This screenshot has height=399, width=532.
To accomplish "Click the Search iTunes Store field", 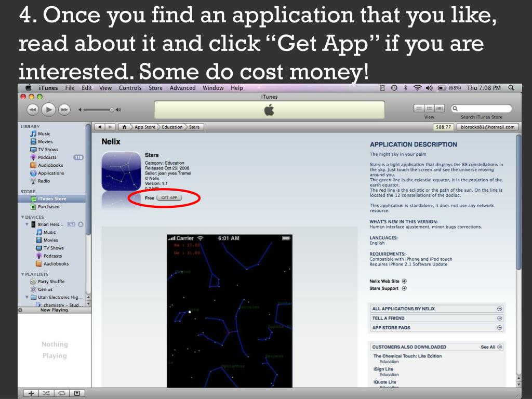I will click(x=481, y=109).
